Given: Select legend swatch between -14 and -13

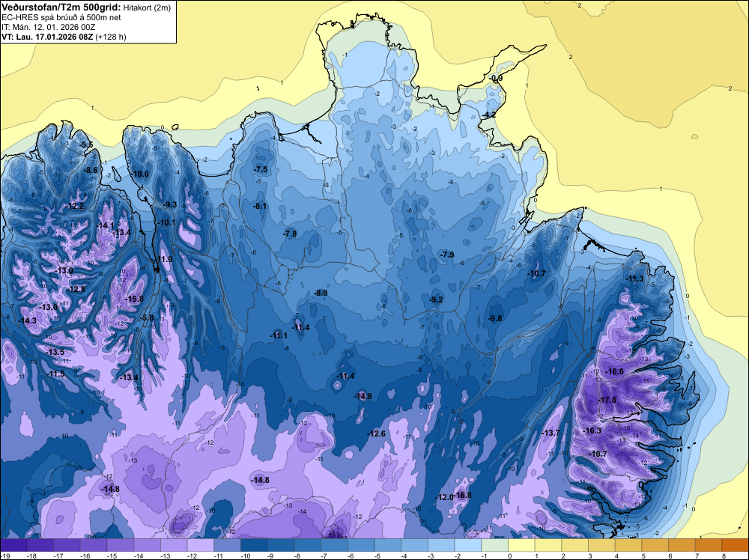Looking at the screenshot, I should (x=147, y=545).
